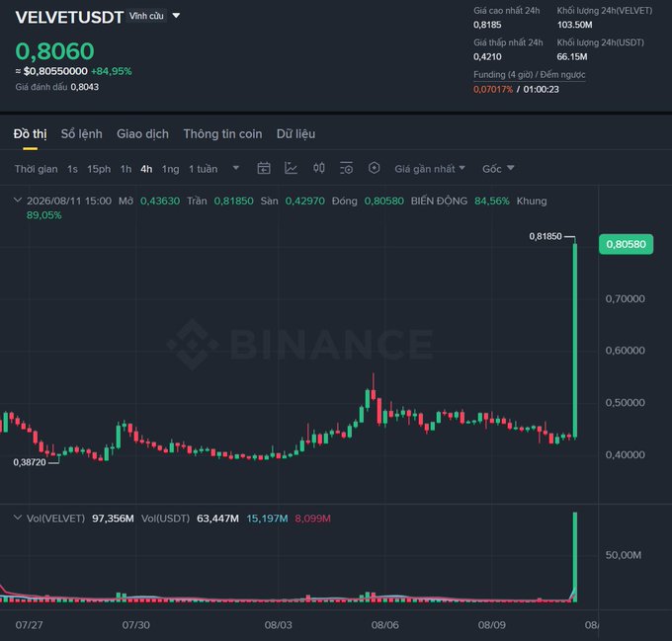This screenshot has width=672, height=641.
Task: Open the calendar date range icon
Action: pyautogui.click(x=264, y=168)
